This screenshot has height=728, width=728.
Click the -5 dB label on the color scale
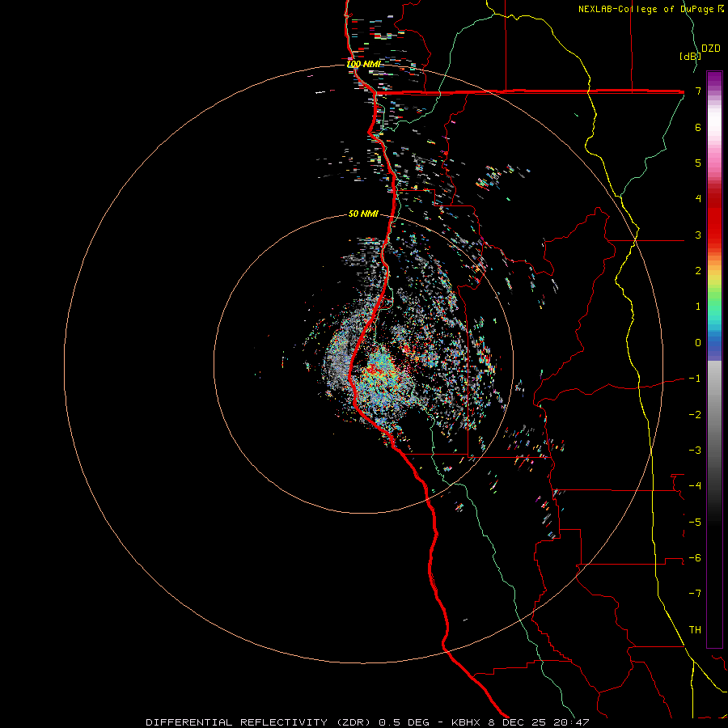[x=695, y=523]
